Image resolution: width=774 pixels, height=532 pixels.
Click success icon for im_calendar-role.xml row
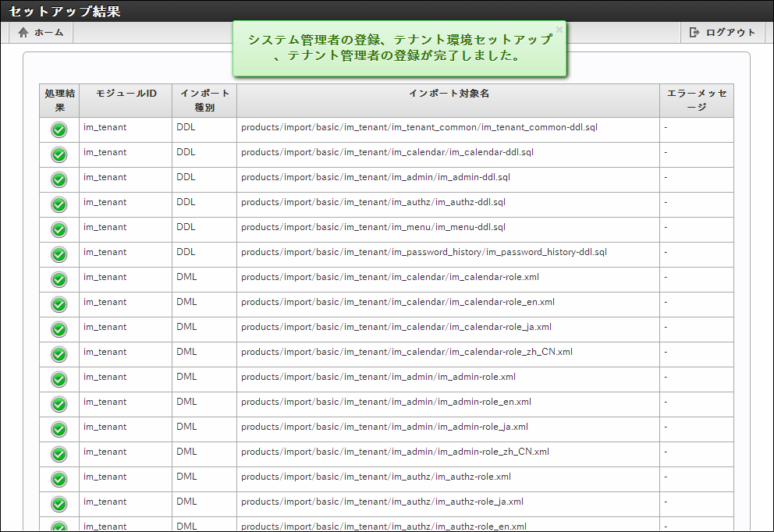[x=59, y=279]
